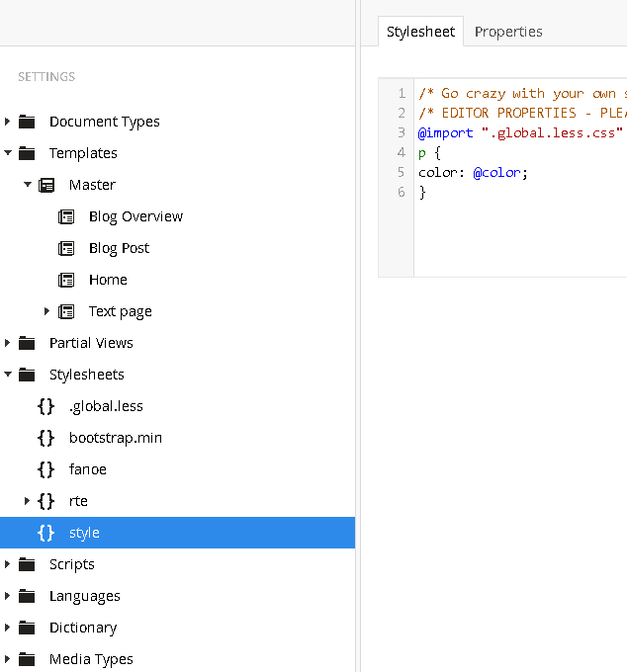Click the Home template icon
The height and width of the screenshot is (672, 627).
66,281
